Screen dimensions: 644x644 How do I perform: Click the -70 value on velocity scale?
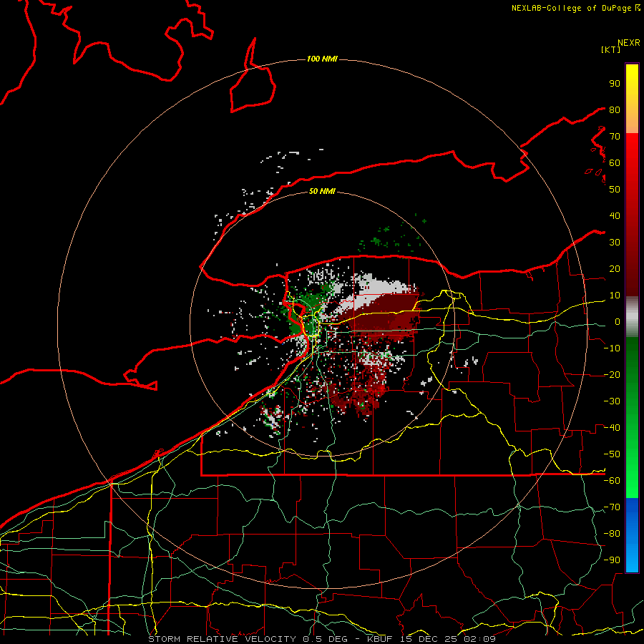click(612, 507)
